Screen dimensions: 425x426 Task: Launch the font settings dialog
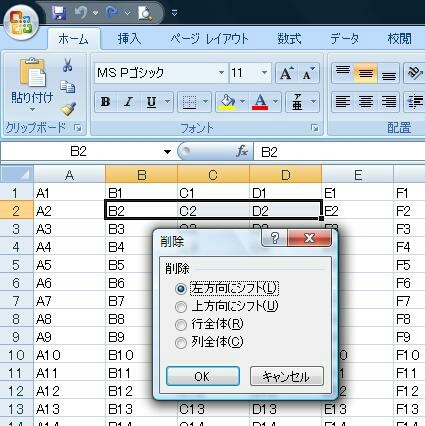[314, 128]
